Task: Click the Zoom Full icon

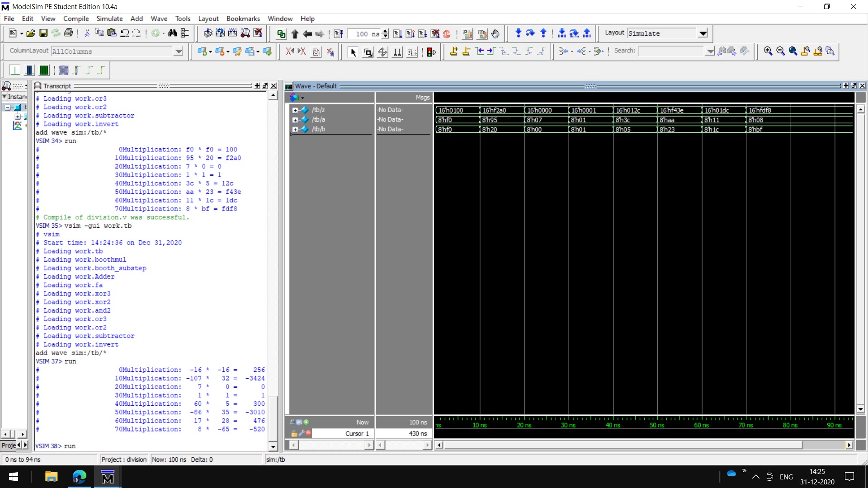Action: 793,51
